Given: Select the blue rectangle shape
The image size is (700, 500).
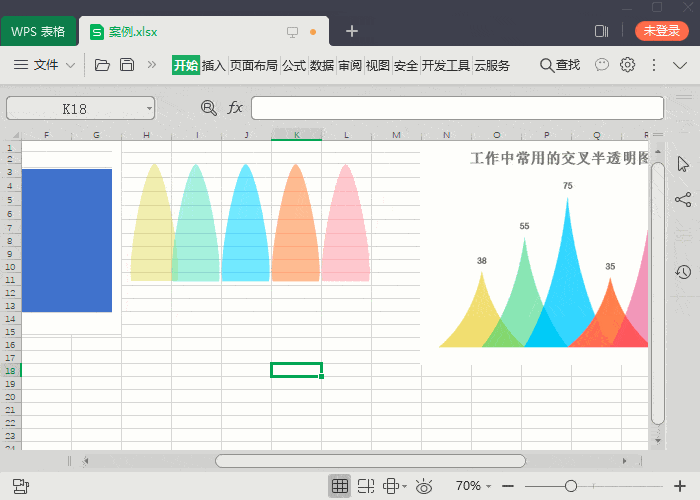Looking at the screenshot, I should (x=67, y=240).
